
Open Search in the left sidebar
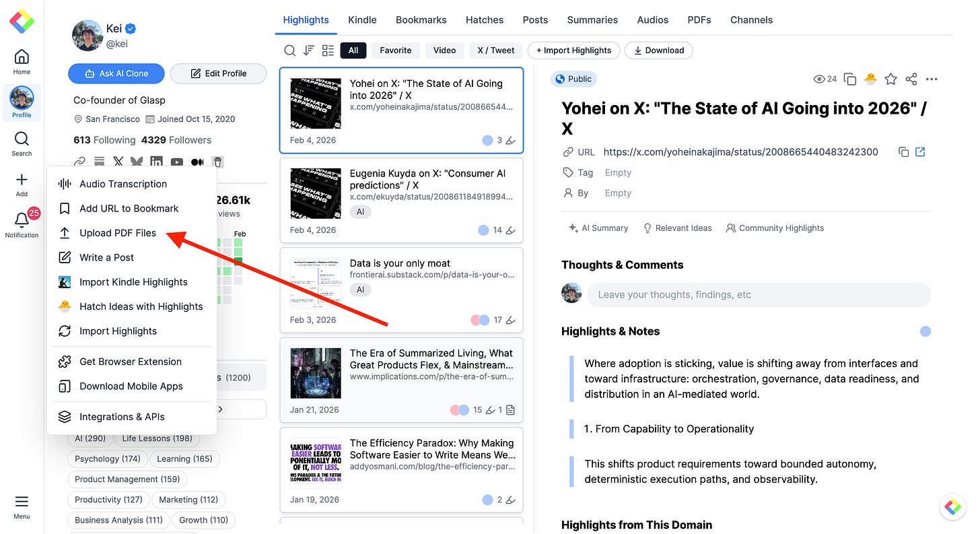click(x=22, y=143)
